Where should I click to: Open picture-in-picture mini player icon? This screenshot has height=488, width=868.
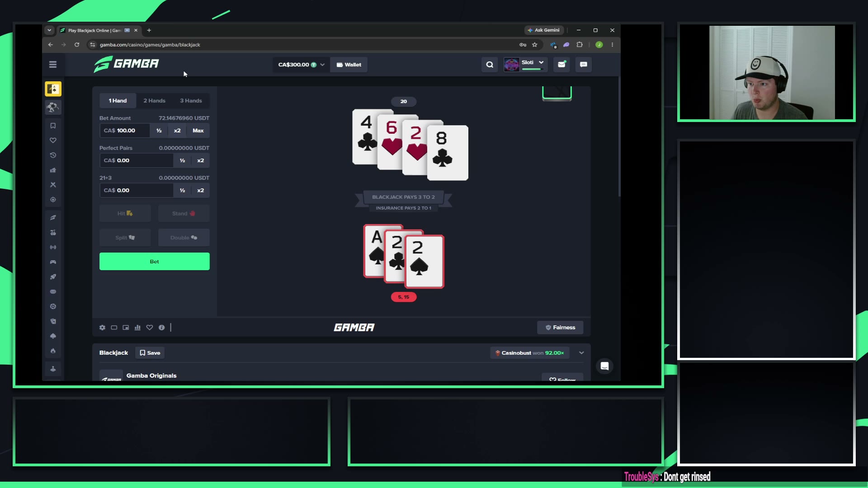126,328
